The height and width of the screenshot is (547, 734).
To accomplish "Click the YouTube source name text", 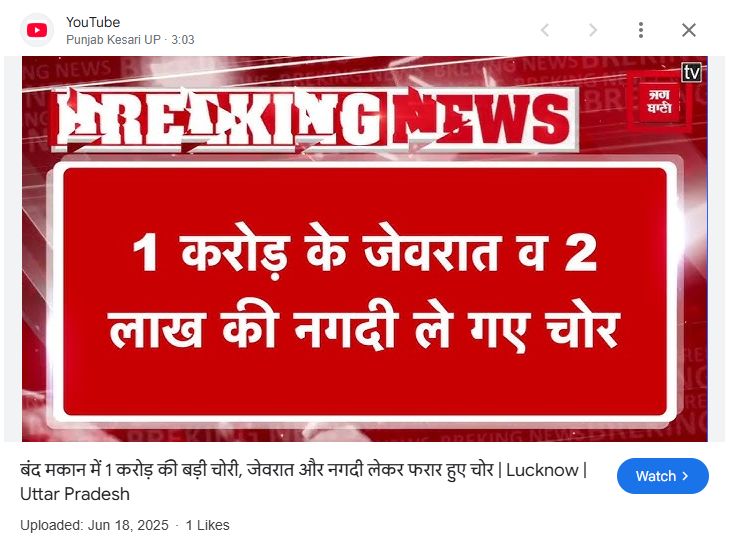I will [x=93, y=22].
